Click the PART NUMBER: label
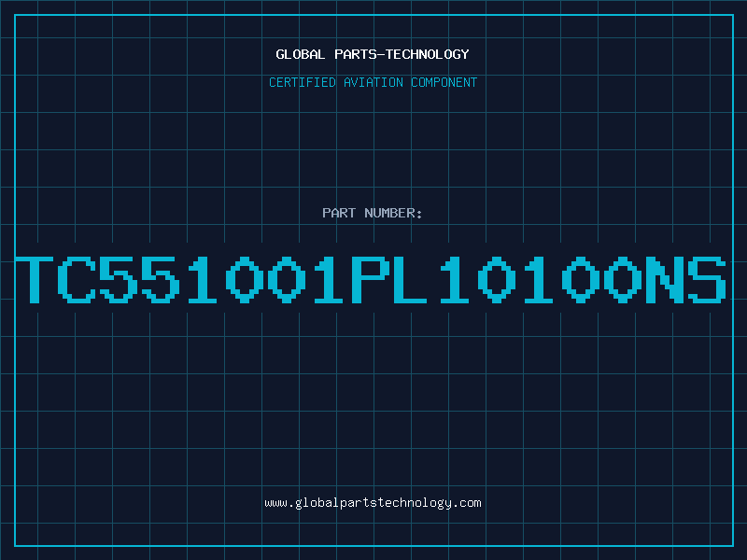 click(373, 213)
